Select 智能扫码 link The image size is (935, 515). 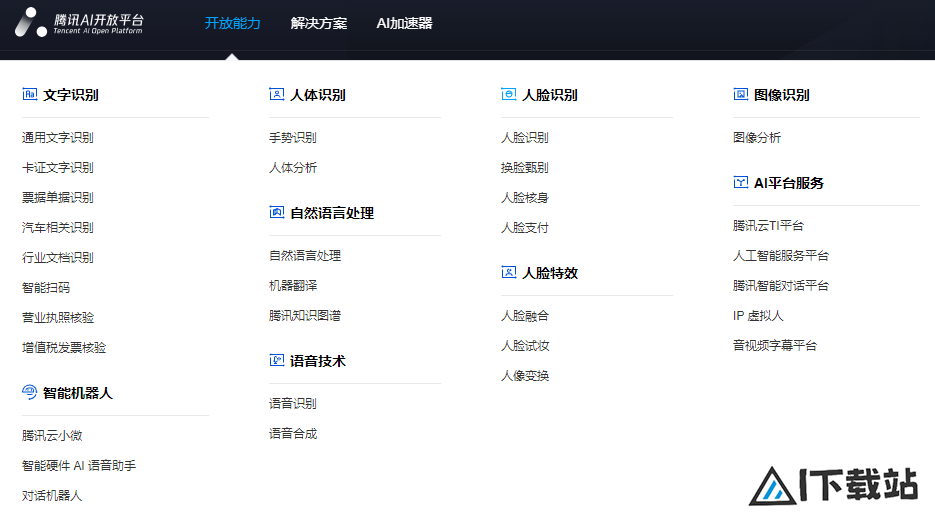(46, 288)
